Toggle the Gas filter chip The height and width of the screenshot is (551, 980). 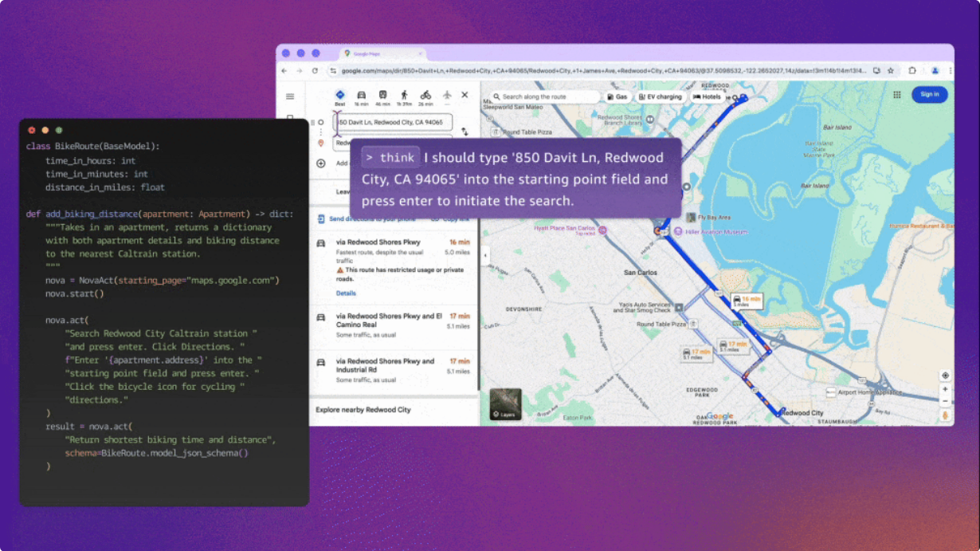point(617,96)
